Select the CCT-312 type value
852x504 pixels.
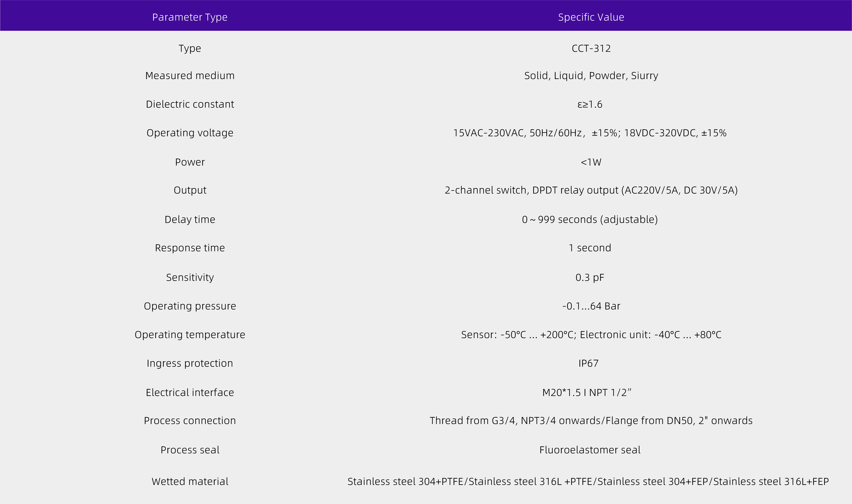(x=591, y=48)
